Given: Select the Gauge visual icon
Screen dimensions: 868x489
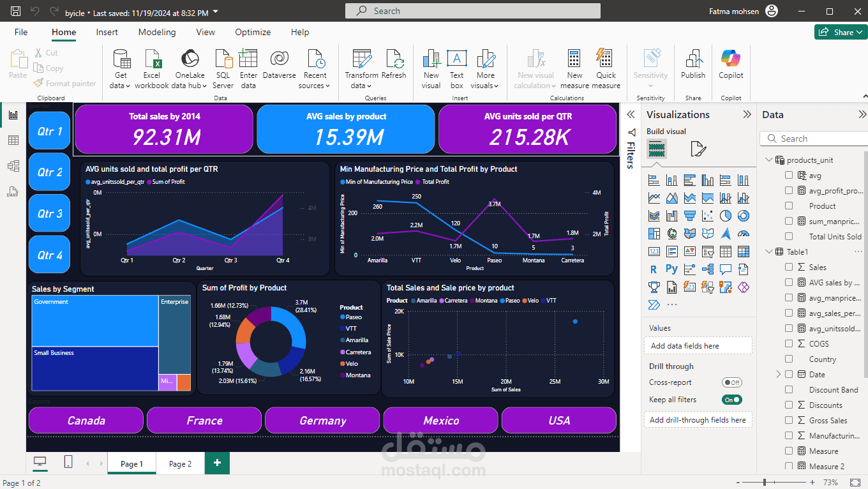Looking at the screenshot, I should click(743, 234).
